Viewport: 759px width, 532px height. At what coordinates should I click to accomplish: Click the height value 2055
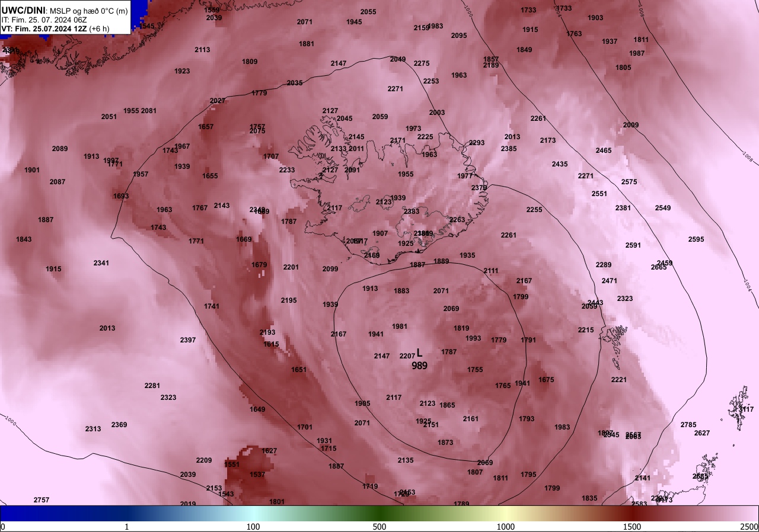(368, 12)
